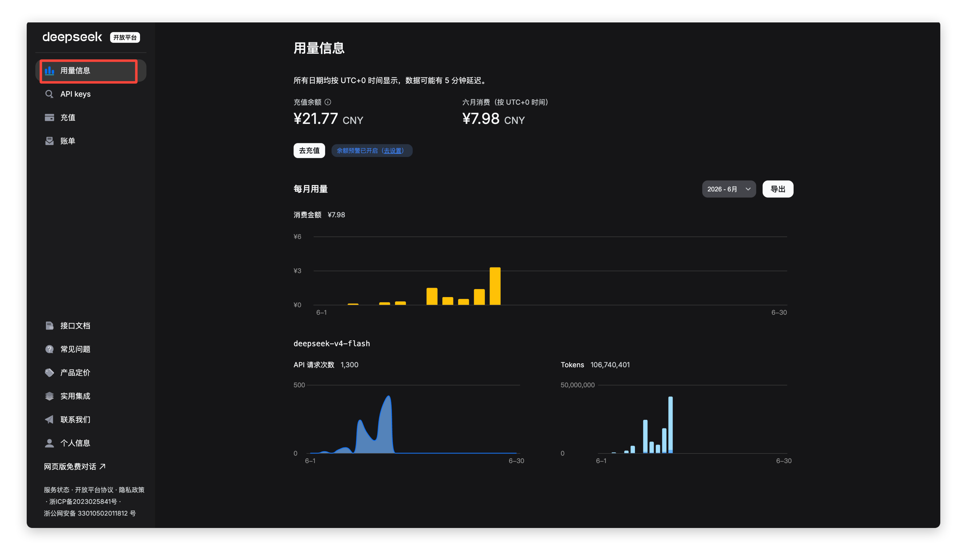Click the document icon for 接口文档
This screenshot has width=967, height=560.
click(49, 326)
